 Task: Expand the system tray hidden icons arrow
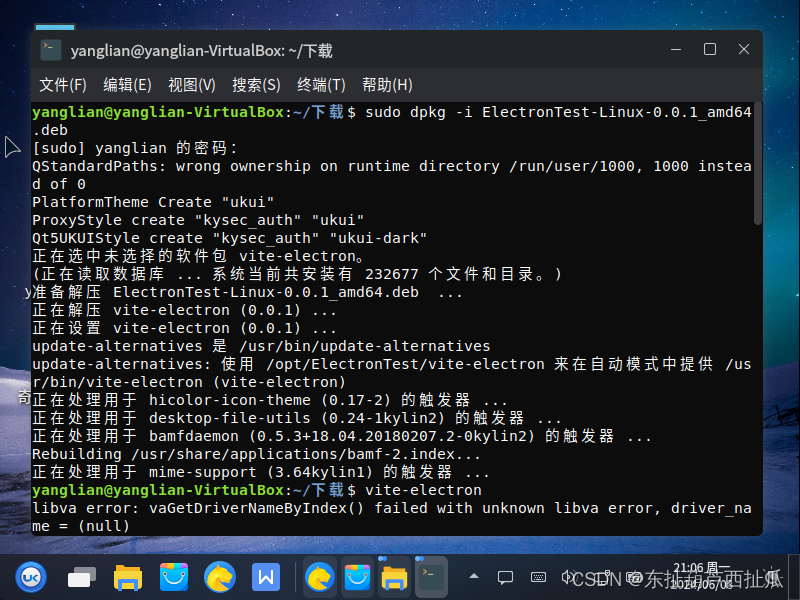click(474, 577)
